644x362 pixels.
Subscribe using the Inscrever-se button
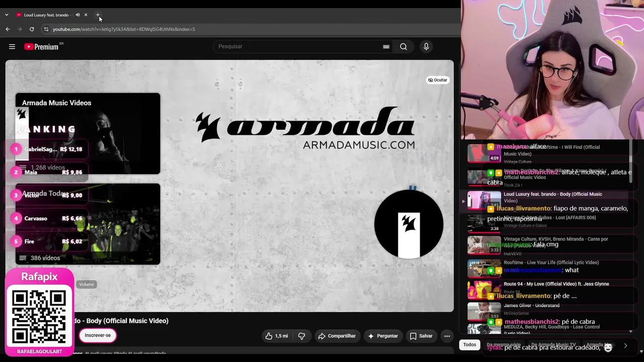point(98,335)
